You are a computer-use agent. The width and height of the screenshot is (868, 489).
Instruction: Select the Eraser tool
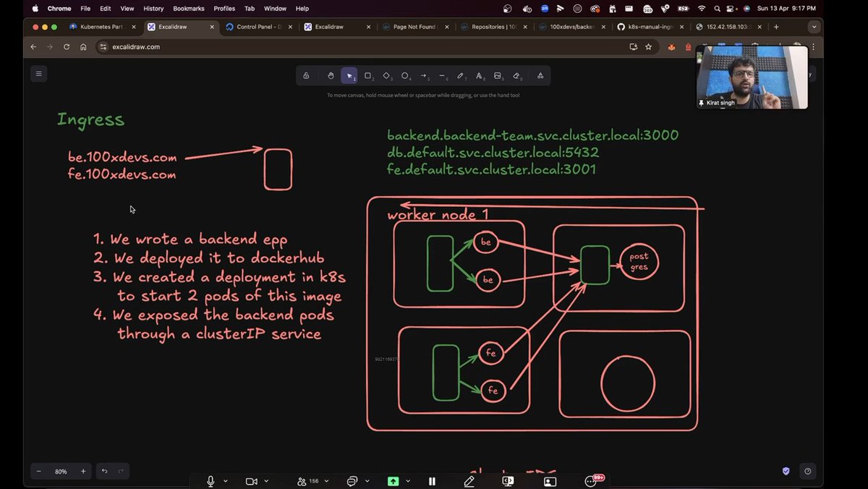pos(516,75)
